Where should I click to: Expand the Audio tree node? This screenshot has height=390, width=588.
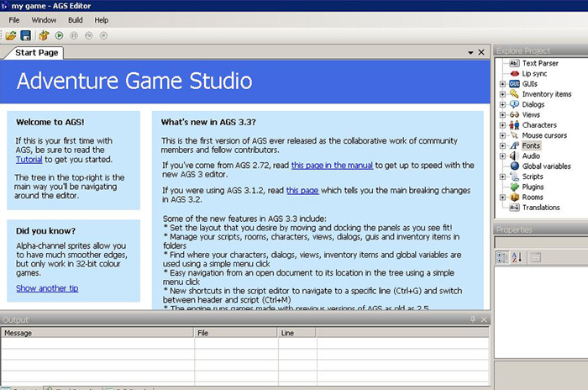click(502, 155)
